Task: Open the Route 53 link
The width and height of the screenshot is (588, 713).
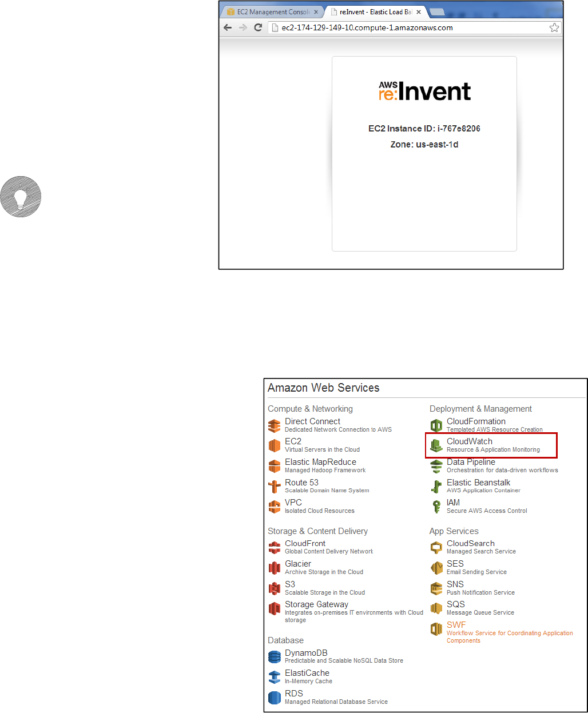Action: click(301, 483)
